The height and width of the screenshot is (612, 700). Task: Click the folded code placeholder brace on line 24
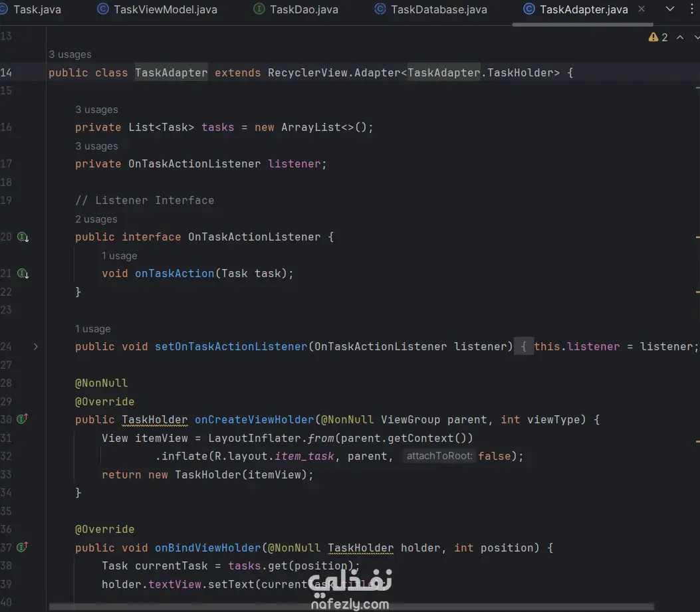[x=524, y=347]
